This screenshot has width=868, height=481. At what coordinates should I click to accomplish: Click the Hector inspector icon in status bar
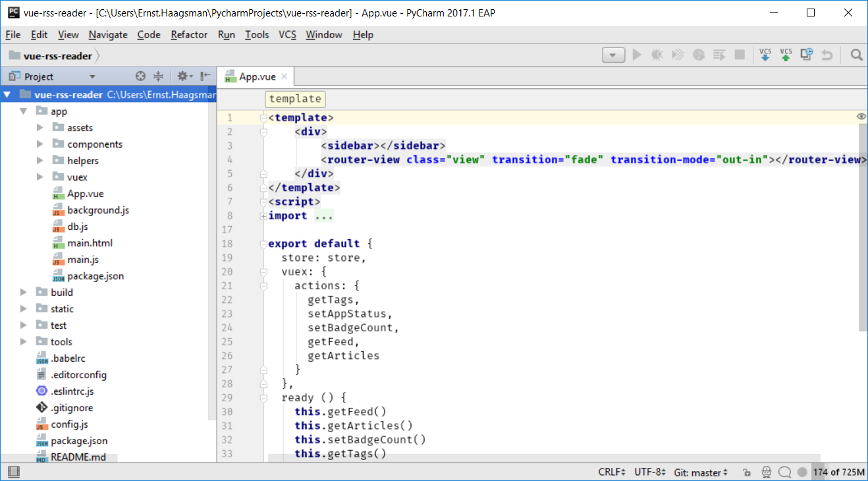tap(766, 472)
